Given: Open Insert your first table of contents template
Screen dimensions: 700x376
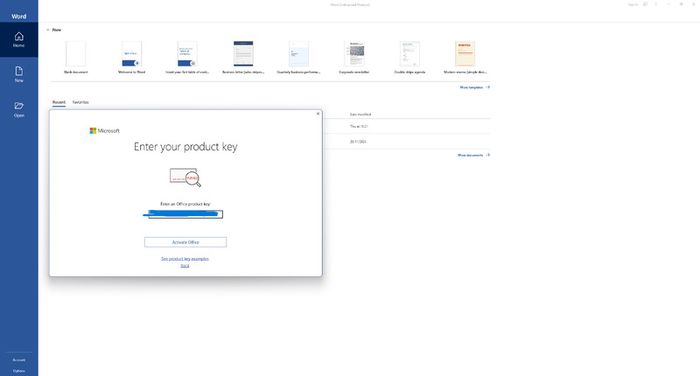Looking at the screenshot, I should click(187, 57).
